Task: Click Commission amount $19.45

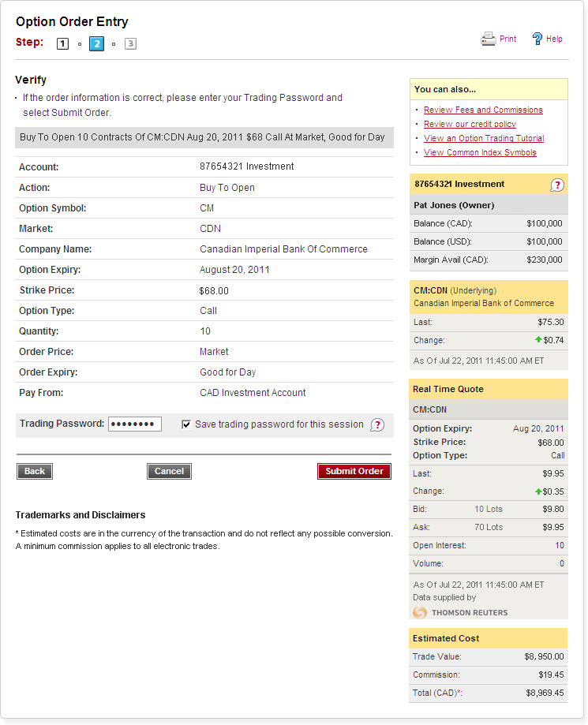Action: (551, 675)
